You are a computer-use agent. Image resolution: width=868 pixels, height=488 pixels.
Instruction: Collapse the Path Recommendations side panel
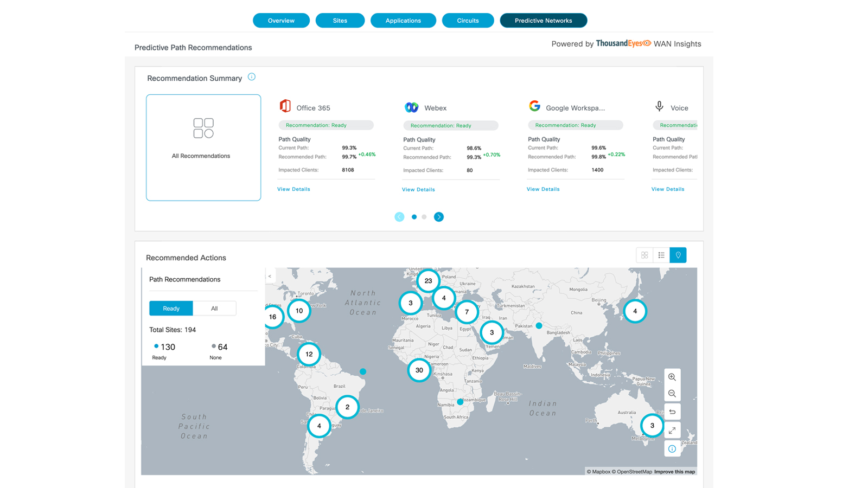point(270,277)
